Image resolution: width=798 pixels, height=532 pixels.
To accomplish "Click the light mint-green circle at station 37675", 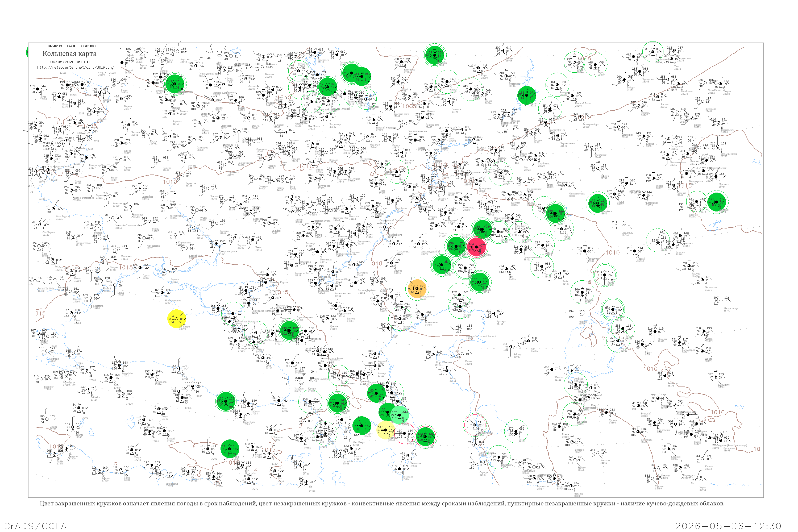I will pyautogui.click(x=399, y=415).
